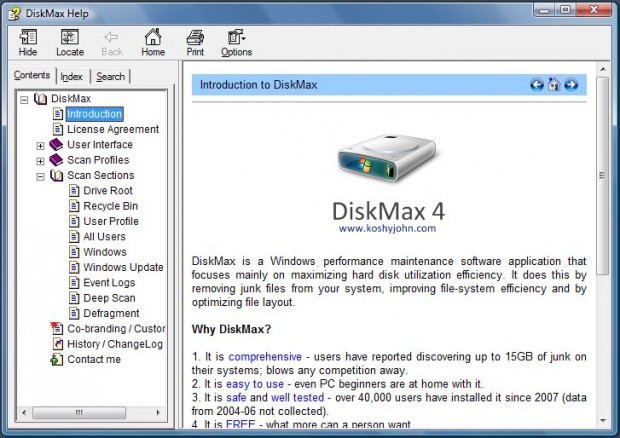Open the easy to use link

(255, 384)
